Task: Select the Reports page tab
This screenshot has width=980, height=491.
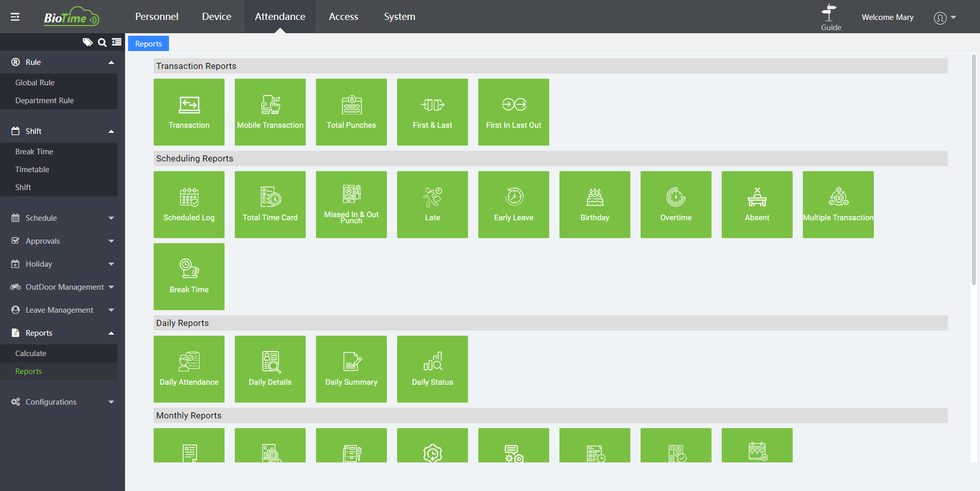Action: pyautogui.click(x=149, y=44)
